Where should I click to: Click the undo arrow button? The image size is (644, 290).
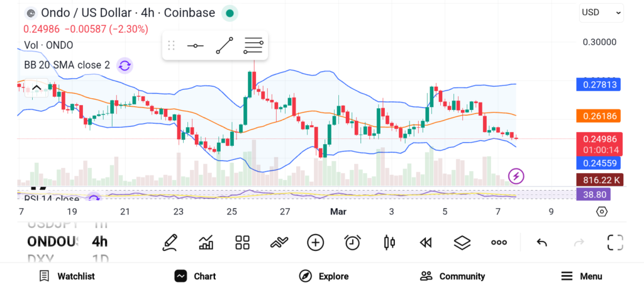coord(541,242)
